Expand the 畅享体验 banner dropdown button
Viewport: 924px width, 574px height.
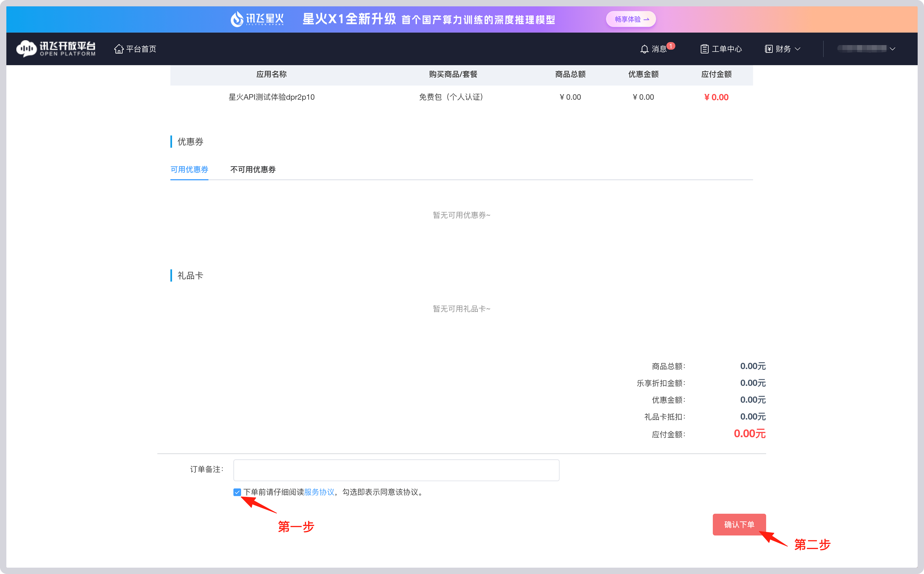(631, 19)
